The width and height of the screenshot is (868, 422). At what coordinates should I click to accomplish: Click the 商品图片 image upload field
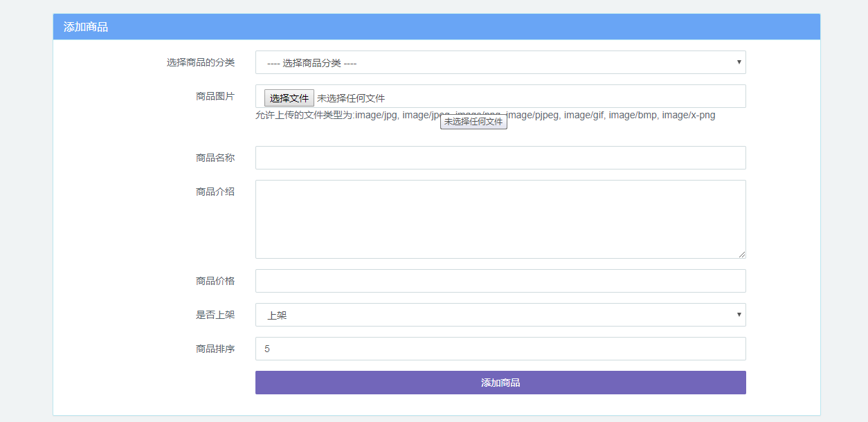click(x=554, y=96)
